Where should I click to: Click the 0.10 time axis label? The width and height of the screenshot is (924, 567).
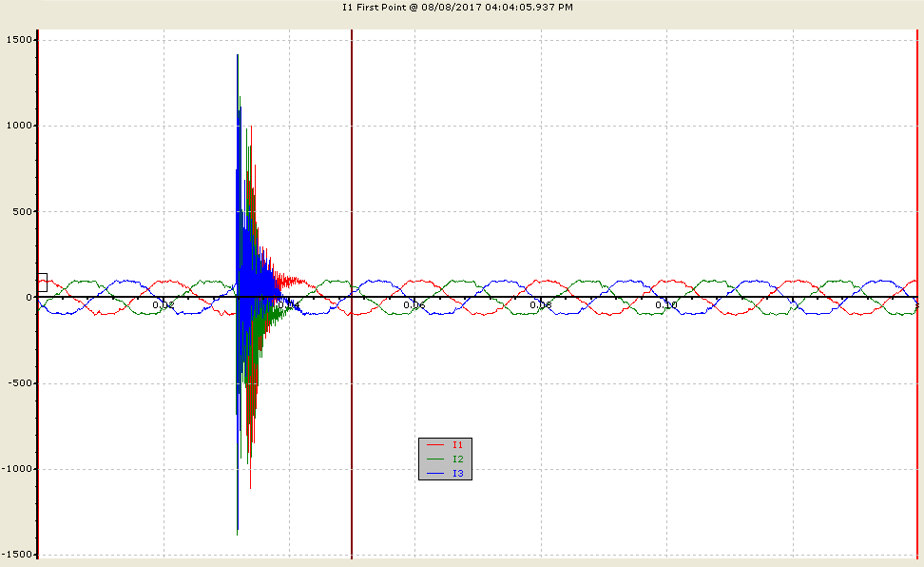666,305
